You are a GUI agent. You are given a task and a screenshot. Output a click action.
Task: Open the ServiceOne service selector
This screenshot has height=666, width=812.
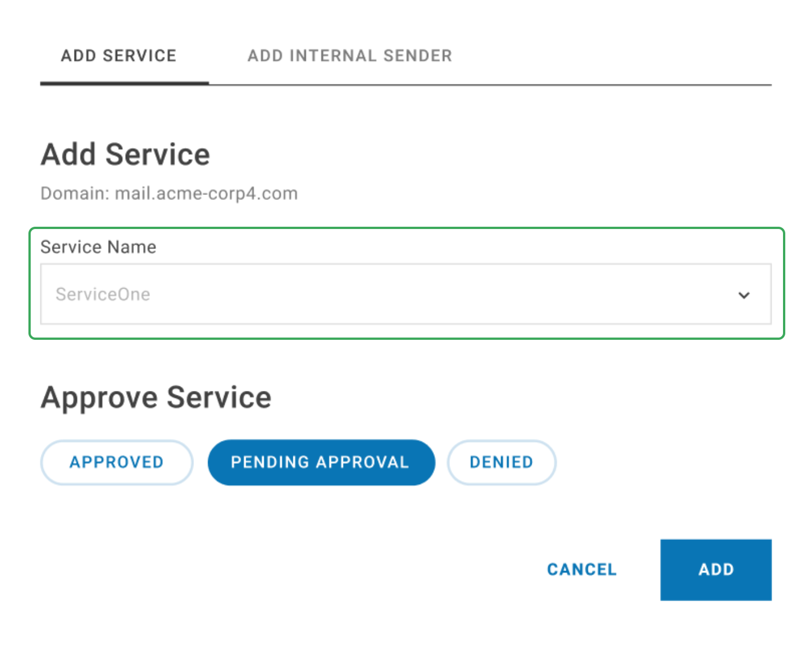point(398,294)
